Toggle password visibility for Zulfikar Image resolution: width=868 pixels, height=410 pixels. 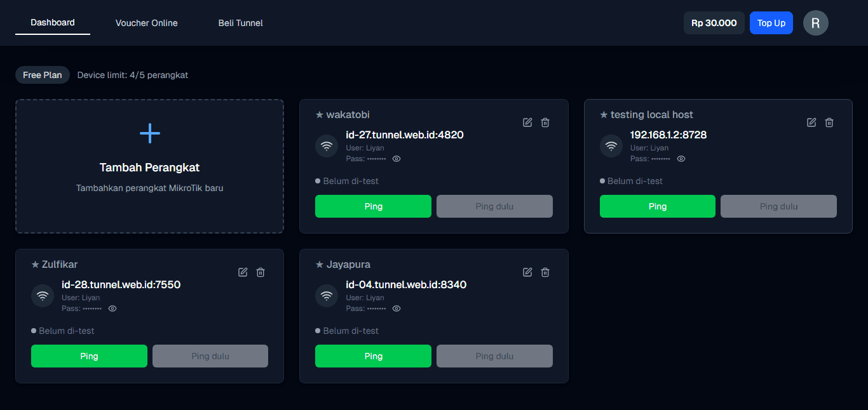[112, 308]
